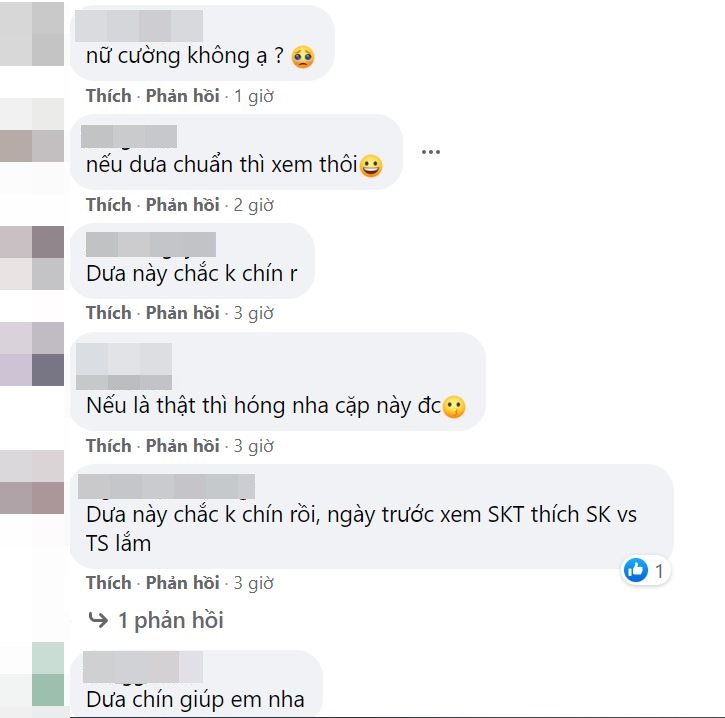725x718 pixels.
Task: Like the "nữ cường không ạ" comment
Action: (109, 96)
